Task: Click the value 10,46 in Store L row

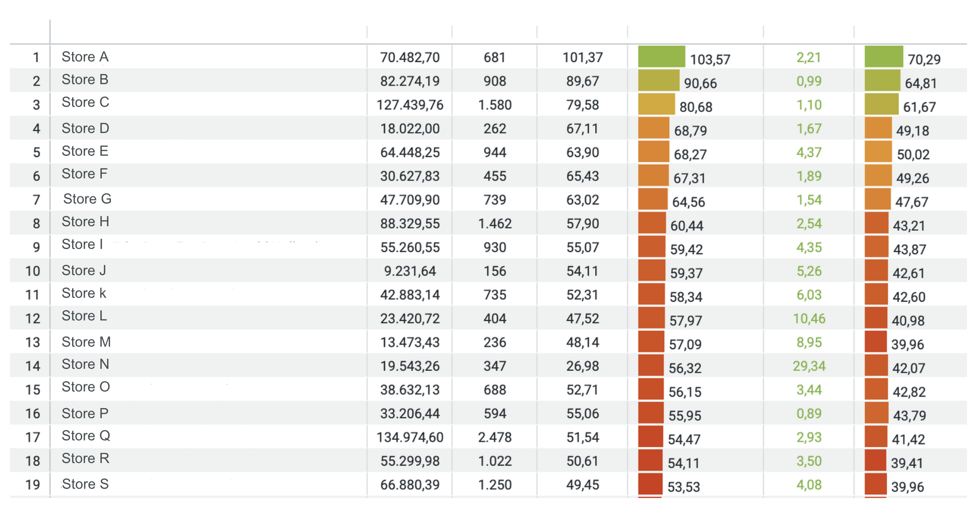Action: coord(809,318)
